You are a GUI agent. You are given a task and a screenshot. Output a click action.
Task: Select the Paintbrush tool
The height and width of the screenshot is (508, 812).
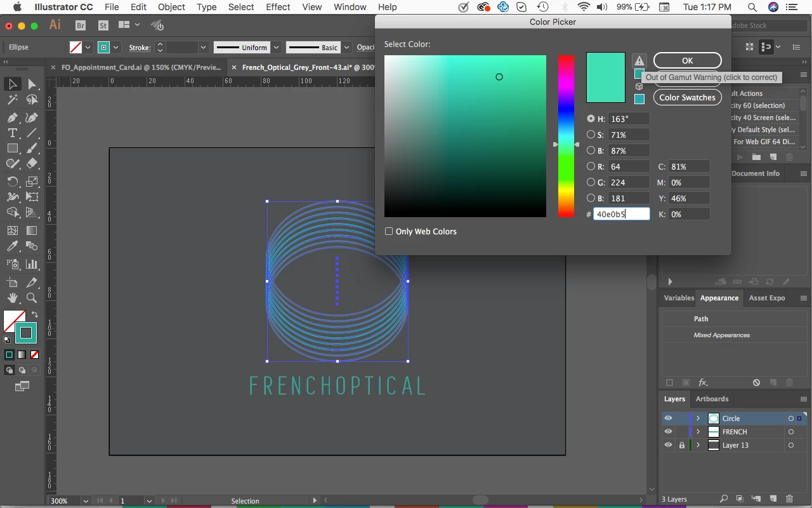coord(32,148)
